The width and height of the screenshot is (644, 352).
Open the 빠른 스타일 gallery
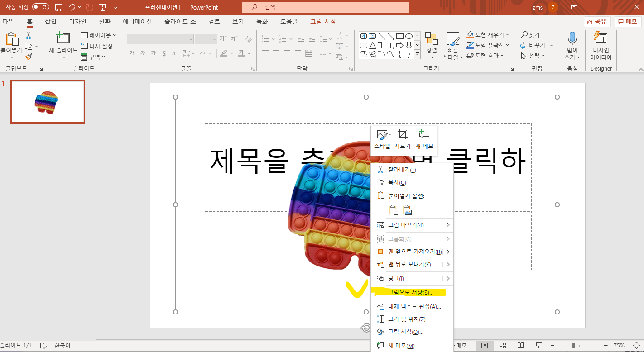[x=453, y=46]
